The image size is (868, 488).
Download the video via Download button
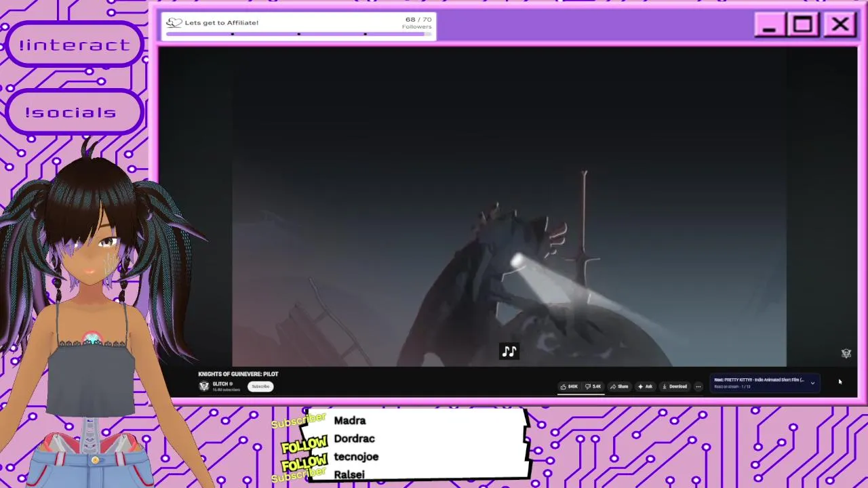(x=675, y=386)
